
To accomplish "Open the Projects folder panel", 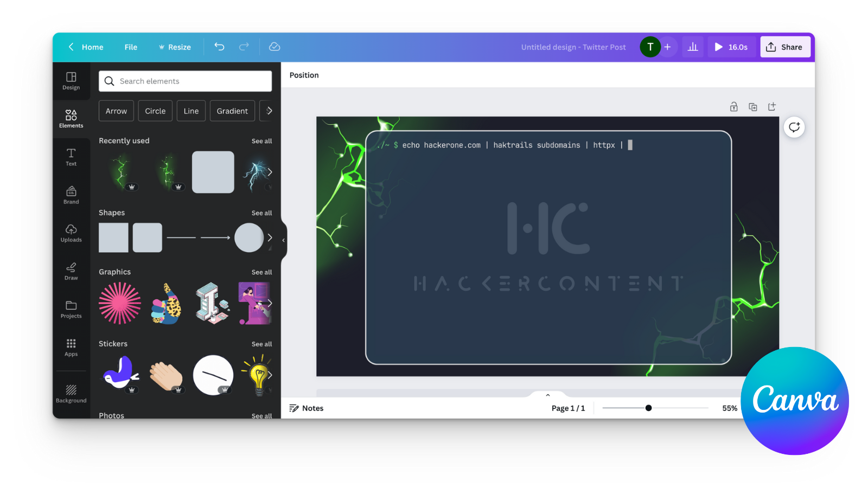I will (71, 310).
